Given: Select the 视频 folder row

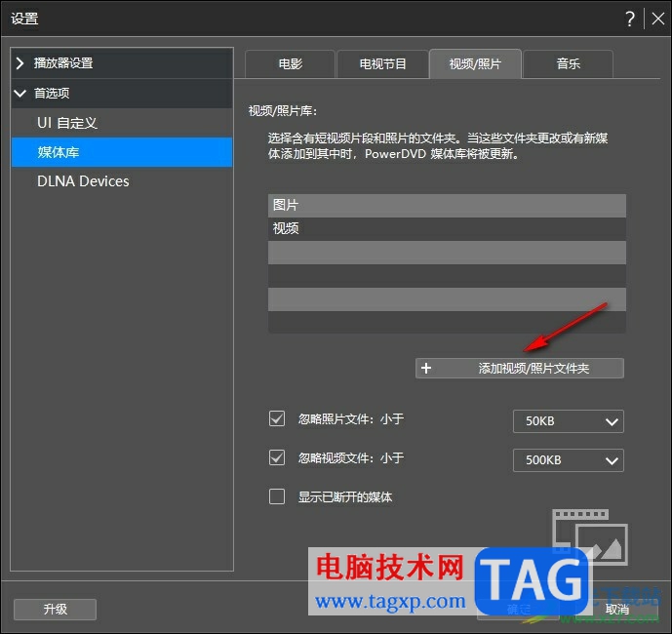Looking at the screenshot, I should (x=447, y=229).
